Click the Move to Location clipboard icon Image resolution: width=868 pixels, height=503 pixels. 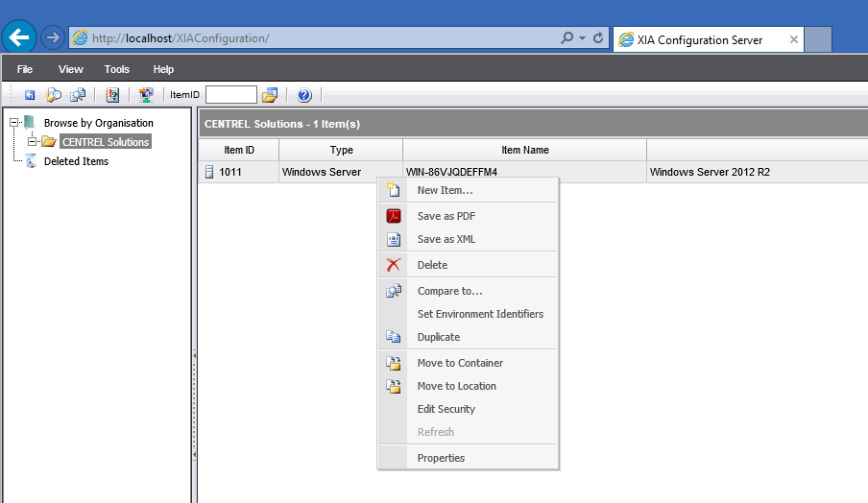393,386
